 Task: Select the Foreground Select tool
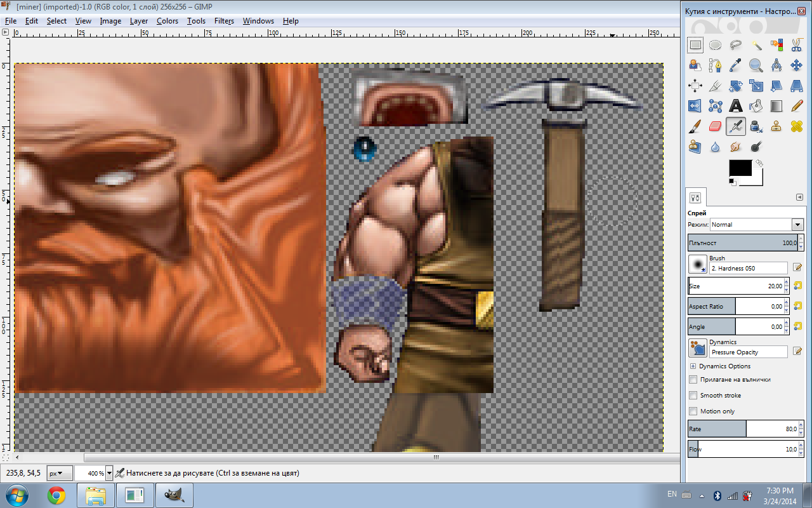tap(695, 65)
